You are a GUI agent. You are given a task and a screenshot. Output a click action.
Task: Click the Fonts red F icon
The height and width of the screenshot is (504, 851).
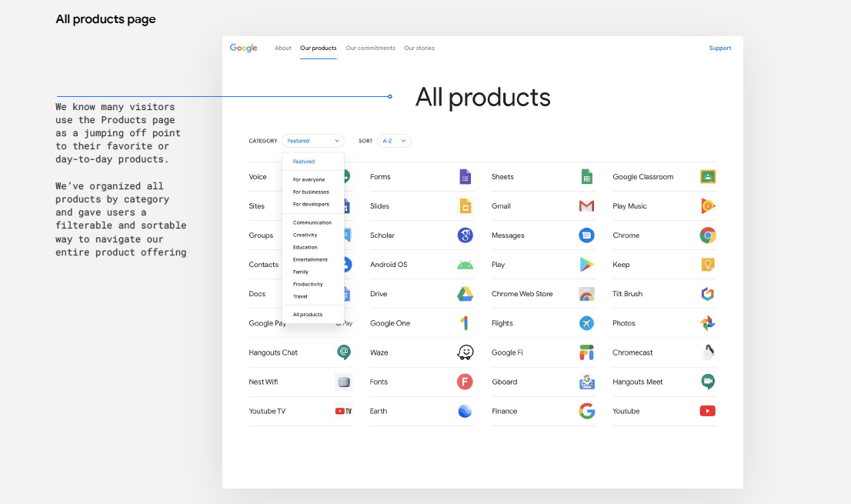tap(465, 382)
